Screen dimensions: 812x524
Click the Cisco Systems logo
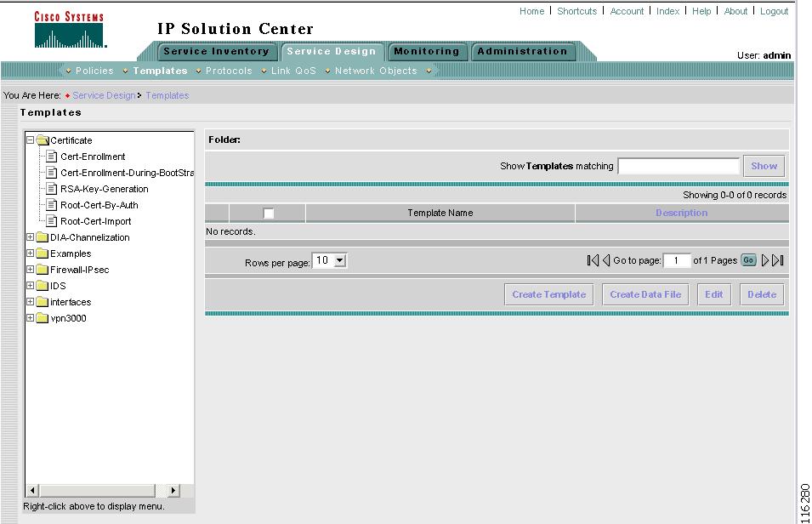click(70, 30)
